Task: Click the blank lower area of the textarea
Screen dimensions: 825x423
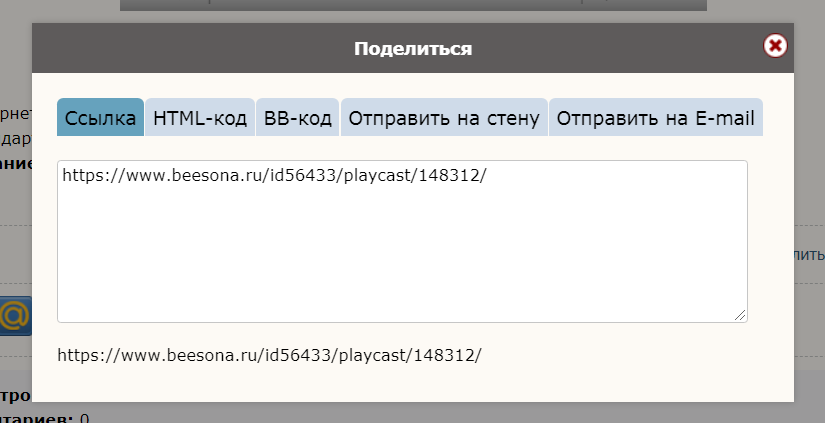Action: point(400,270)
